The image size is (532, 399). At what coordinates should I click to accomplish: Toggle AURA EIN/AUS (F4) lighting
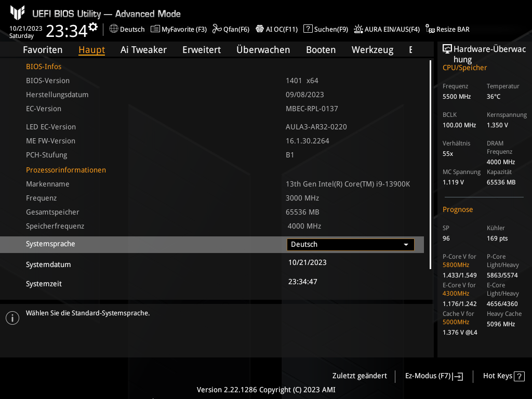(358, 29)
